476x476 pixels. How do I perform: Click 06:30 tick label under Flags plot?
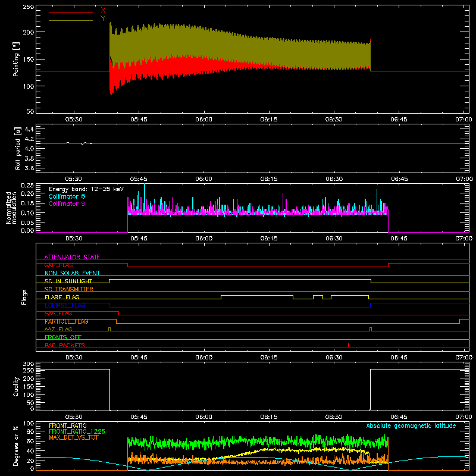point(334,358)
